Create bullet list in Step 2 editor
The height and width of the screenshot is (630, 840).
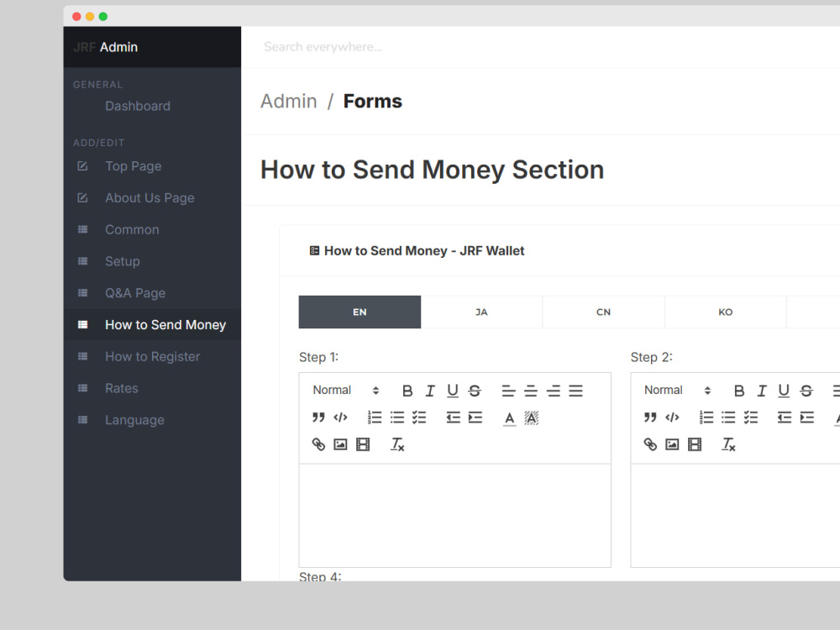pos(728,417)
